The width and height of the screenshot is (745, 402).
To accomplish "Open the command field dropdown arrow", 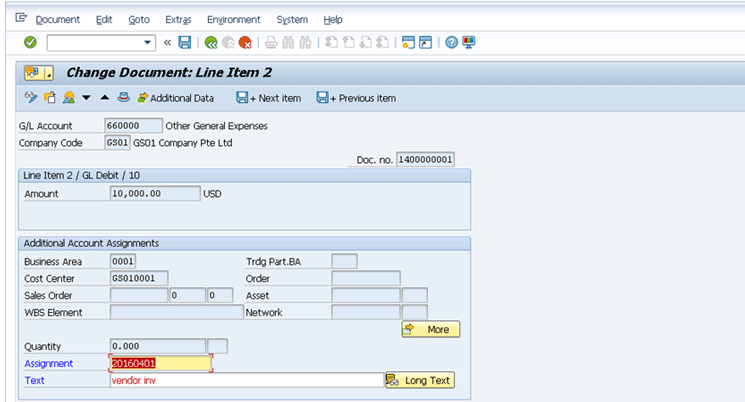I will click(148, 43).
